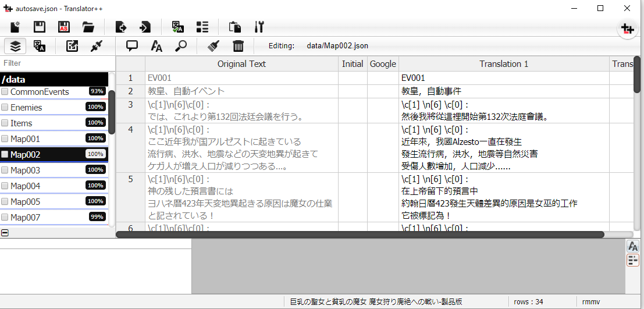
Task: Tick the Enemies checkbox
Action: [x=5, y=107]
